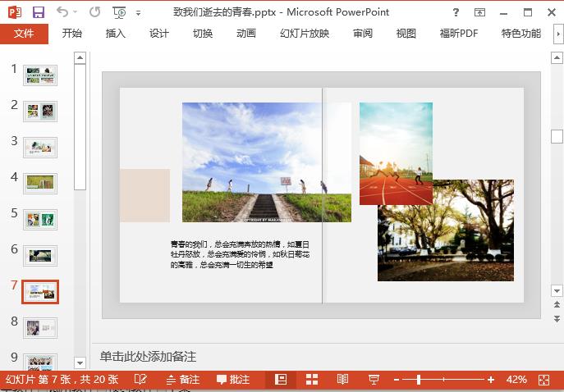The height and width of the screenshot is (392, 564).
Task: Start slideshow from beginning icon in title bar
Action: pos(119,12)
